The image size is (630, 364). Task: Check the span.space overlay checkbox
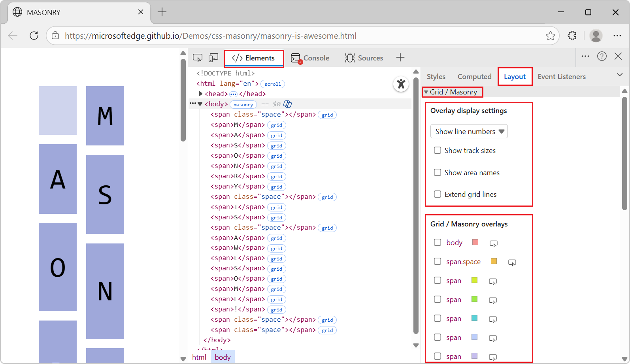(438, 261)
